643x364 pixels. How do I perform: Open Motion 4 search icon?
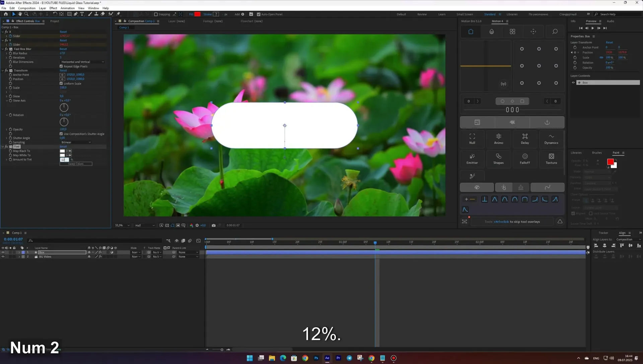pyautogui.click(x=555, y=31)
